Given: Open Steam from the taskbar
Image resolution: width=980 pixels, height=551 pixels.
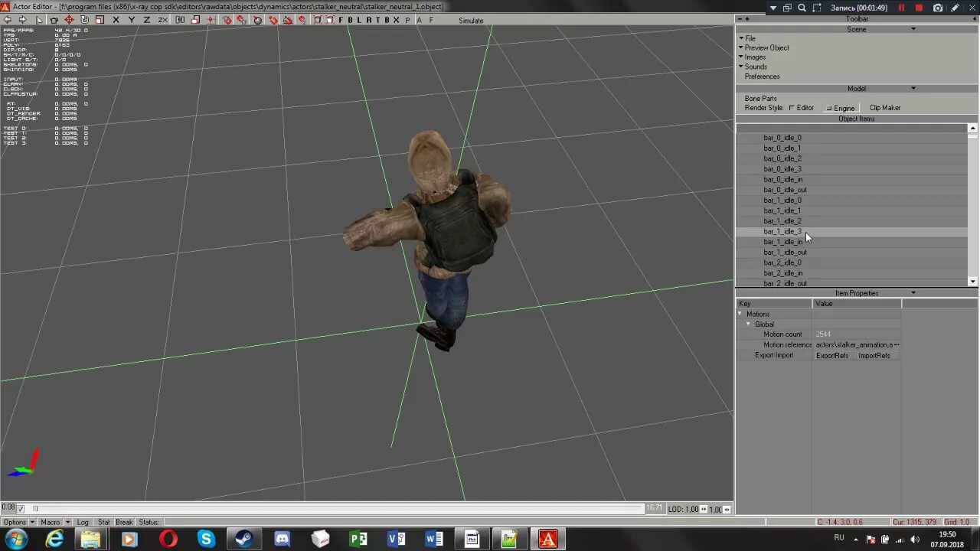Looking at the screenshot, I should (244, 539).
